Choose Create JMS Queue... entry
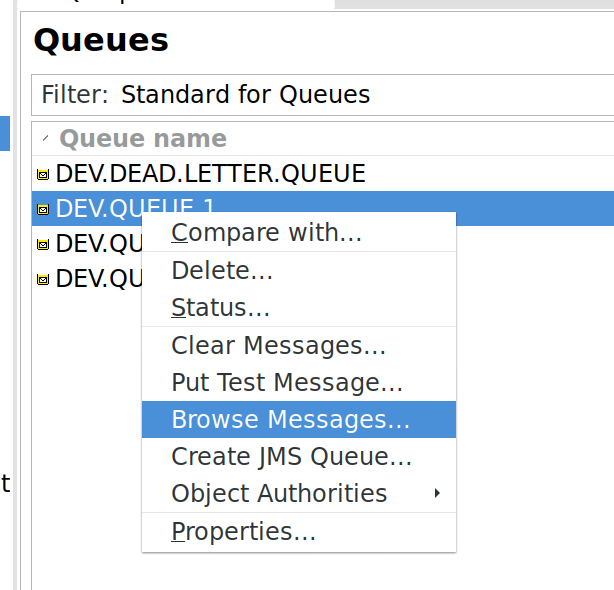This screenshot has width=614, height=590. [291, 457]
